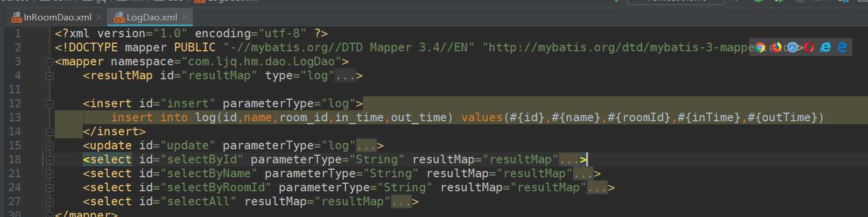Expand the selectByName block fold marker
This screenshot has height=217, width=868.
[50, 173]
